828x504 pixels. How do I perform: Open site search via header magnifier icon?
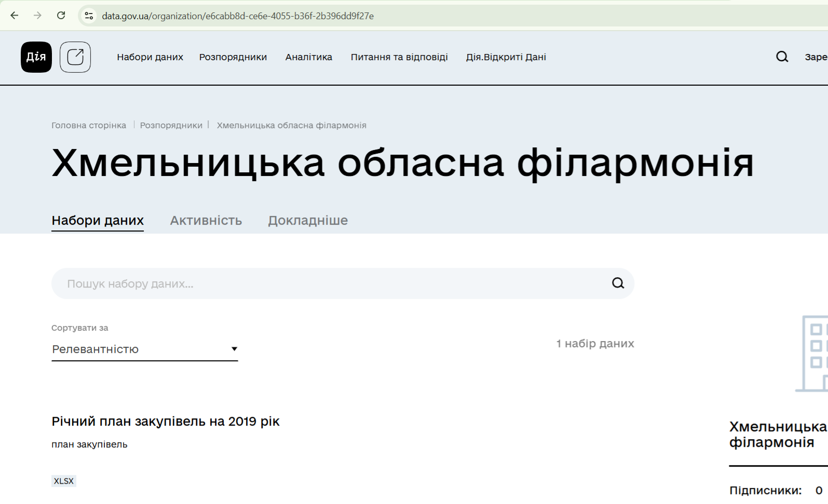pos(782,57)
